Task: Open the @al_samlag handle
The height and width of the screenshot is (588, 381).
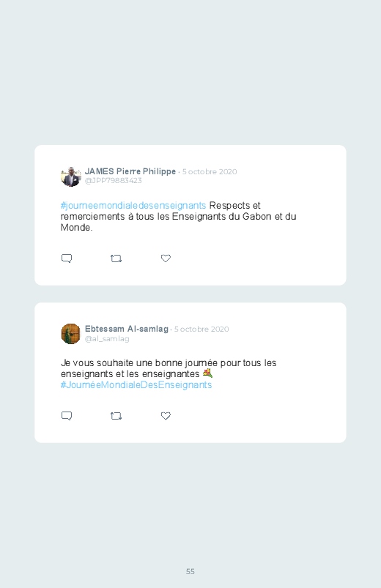Action: tap(107, 338)
